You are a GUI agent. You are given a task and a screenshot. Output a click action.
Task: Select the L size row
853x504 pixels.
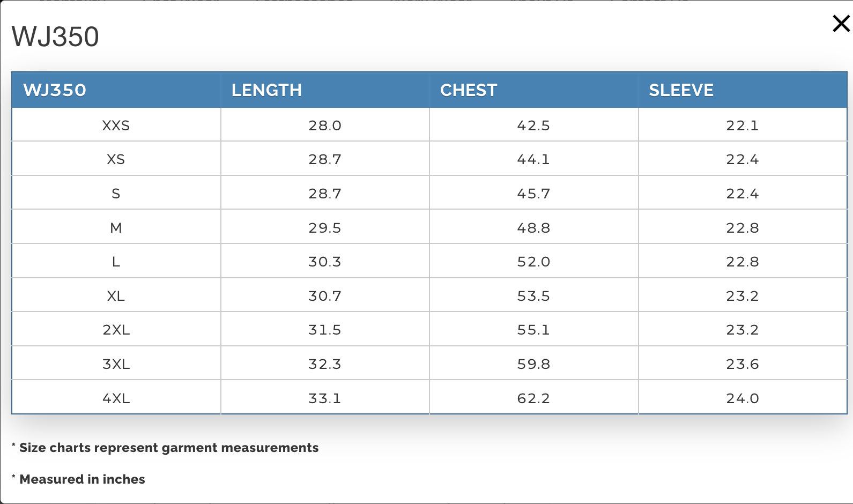pyautogui.click(x=116, y=262)
